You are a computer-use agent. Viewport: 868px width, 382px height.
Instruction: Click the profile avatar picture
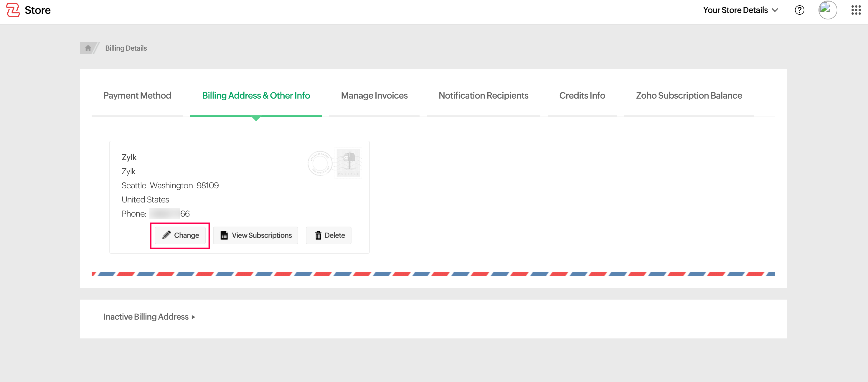point(827,10)
